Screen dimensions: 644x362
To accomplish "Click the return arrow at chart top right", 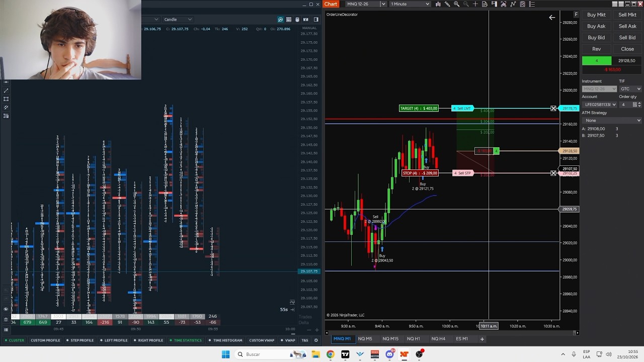I will pos(552,18).
